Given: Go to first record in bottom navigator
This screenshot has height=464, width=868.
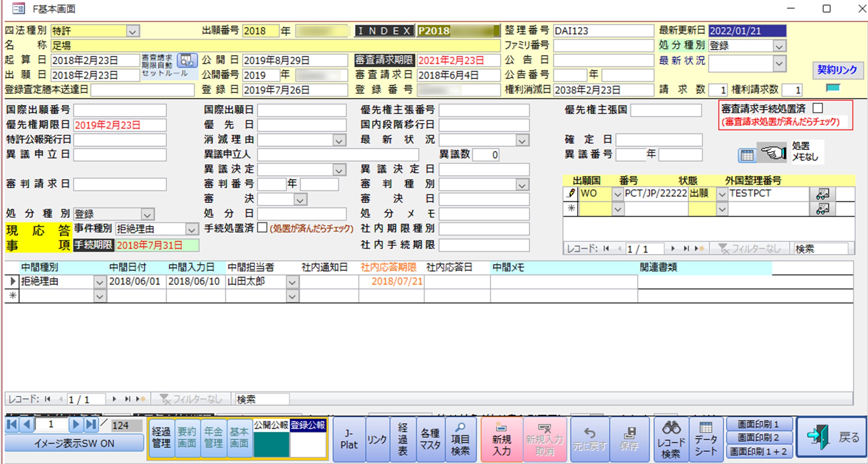Looking at the screenshot, I should pyautogui.click(x=12, y=425).
